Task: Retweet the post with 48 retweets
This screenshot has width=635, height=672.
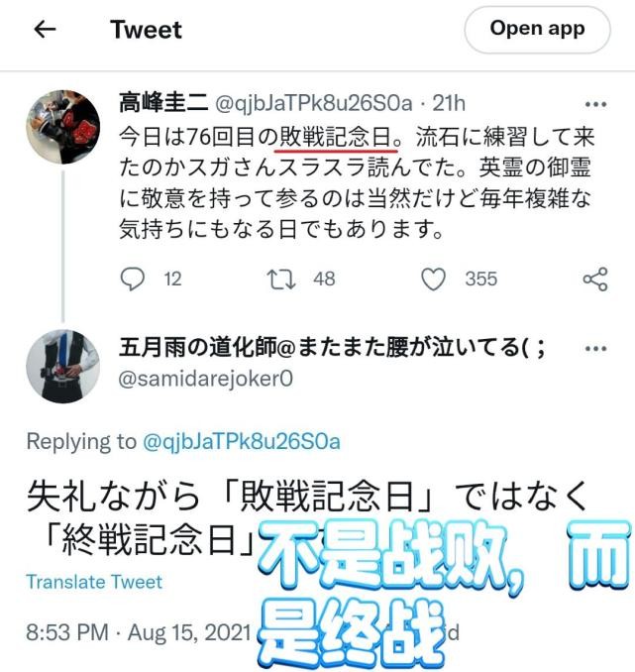Action: coord(281,279)
